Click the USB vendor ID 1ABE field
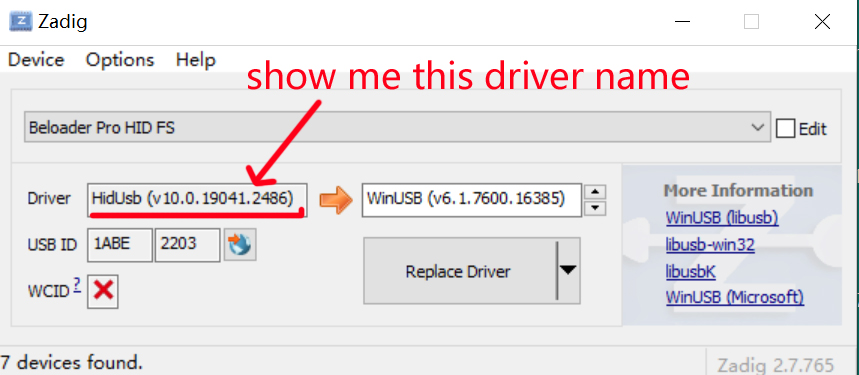 pos(120,245)
